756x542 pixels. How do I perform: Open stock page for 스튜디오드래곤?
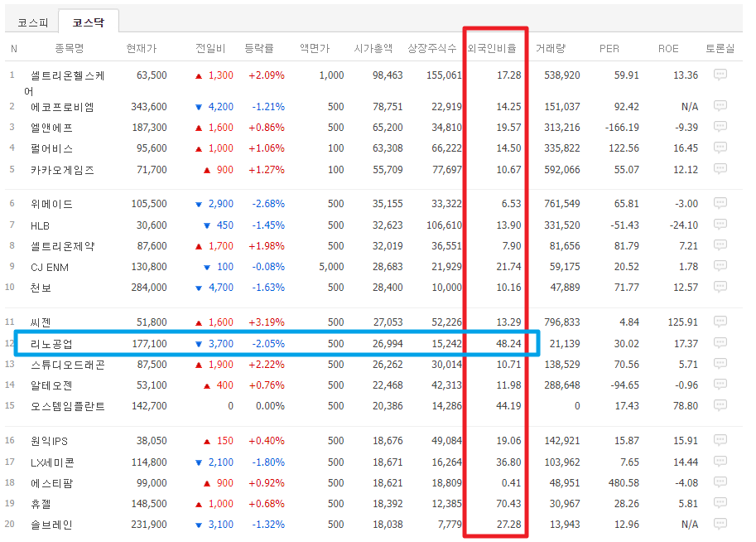click(68, 365)
